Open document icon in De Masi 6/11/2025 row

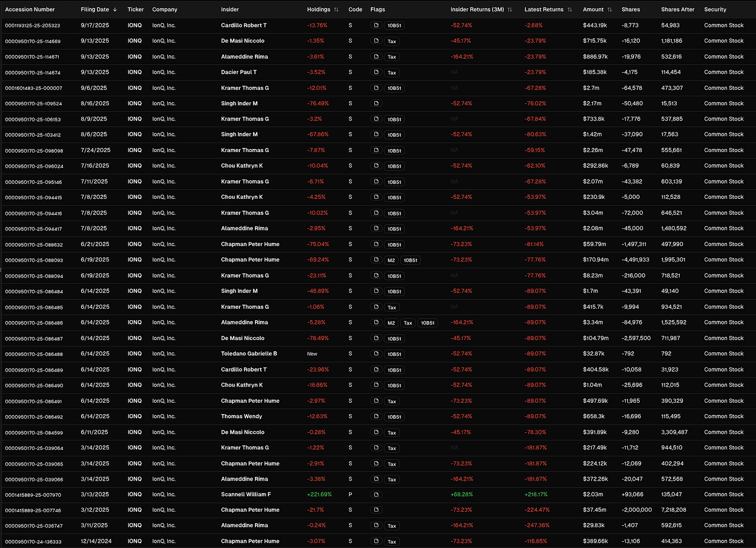click(x=376, y=432)
